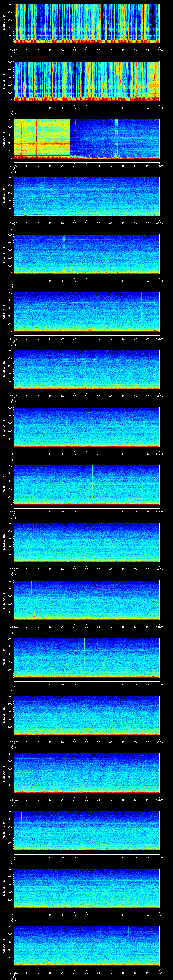
Task: Select the 18:53:00 start time label
Action: [x=14, y=569]
